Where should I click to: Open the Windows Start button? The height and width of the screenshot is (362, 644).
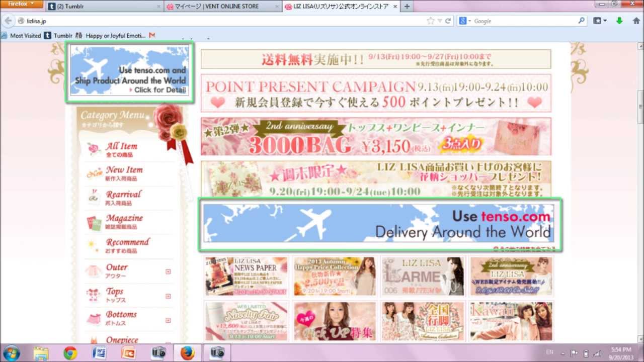coord(11,353)
